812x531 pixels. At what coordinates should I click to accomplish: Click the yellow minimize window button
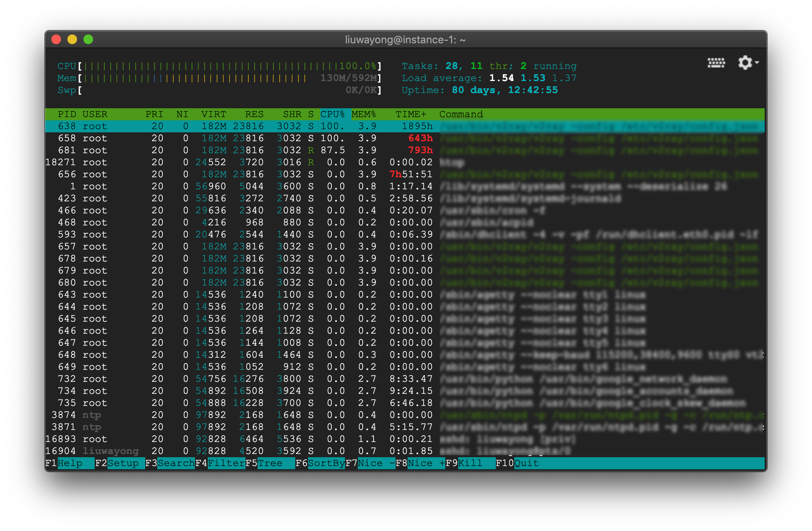tap(72, 39)
